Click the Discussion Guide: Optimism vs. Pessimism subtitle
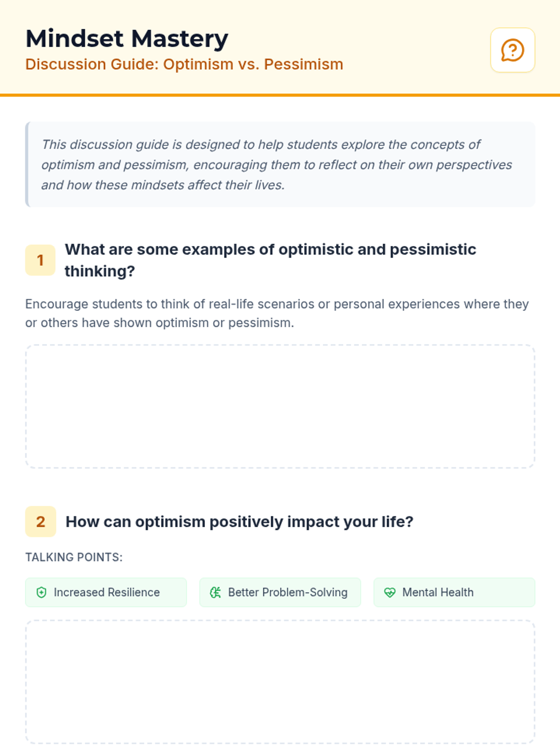The height and width of the screenshot is (747, 560). [x=184, y=64]
